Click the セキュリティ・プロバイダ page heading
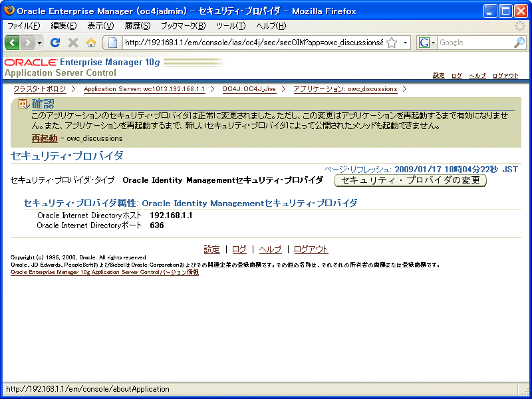The width and height of the screenshot is (532, 399). [x=67, y=156]
